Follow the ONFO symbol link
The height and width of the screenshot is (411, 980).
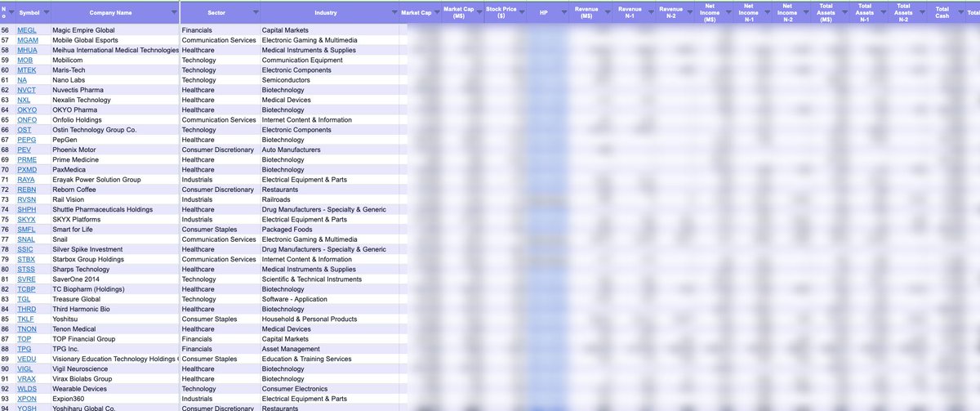click(27, 120)
